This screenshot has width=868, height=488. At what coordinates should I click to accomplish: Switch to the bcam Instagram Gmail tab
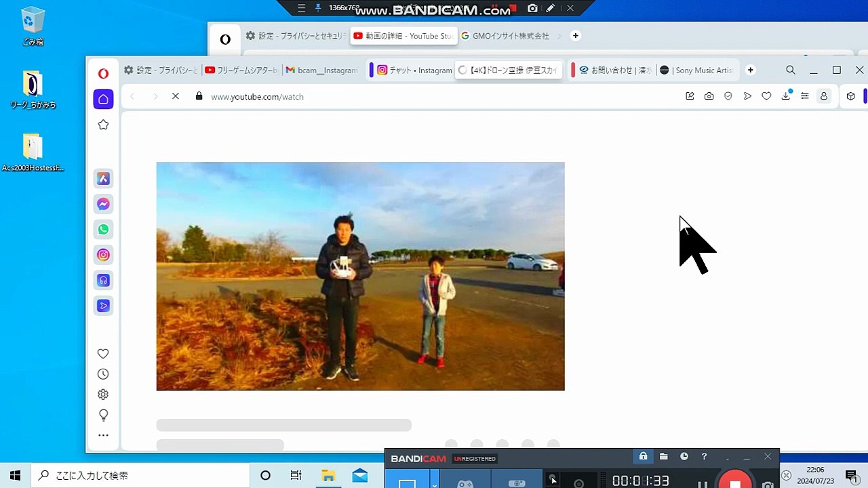tap(321, 70)
